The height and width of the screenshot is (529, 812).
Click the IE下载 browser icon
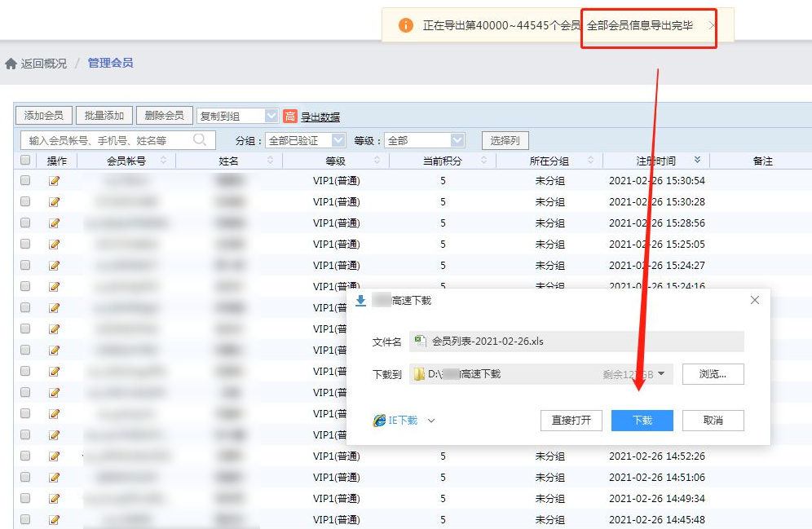379,421
